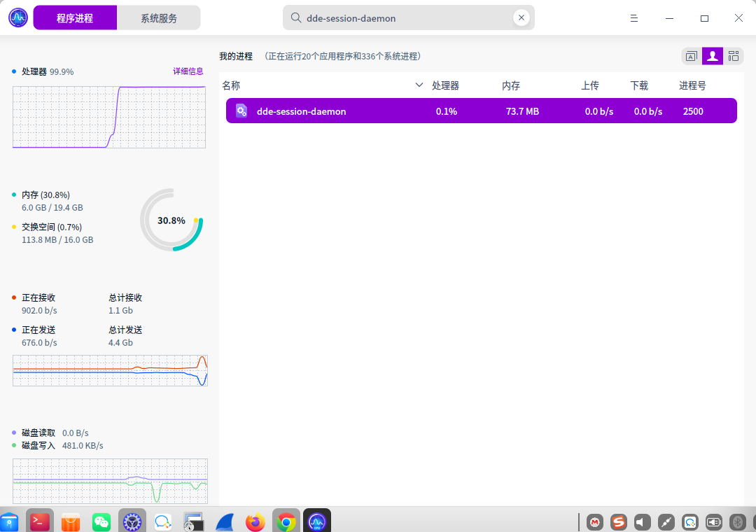Screen dimensions: 756x532
Task: Open Sogou input method tray icon
Action: click(x=619, y=522)
